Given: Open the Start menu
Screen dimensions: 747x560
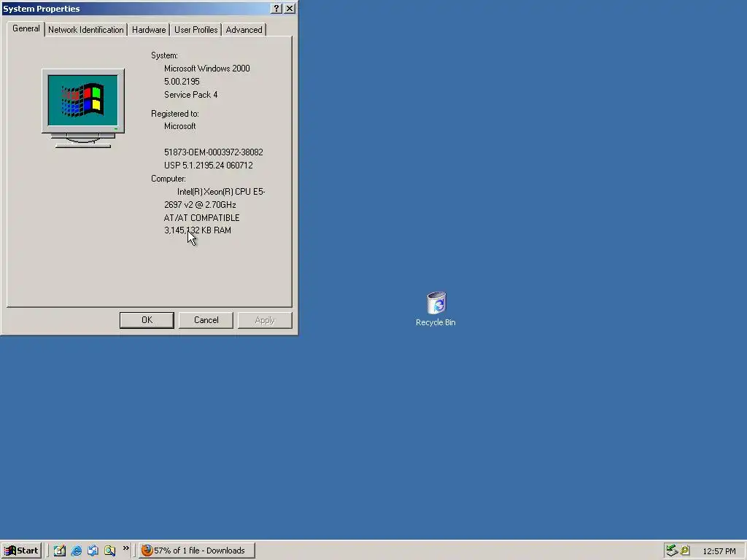Looking at the screenshot, I should pyautogui.click(x=21, y=551).
